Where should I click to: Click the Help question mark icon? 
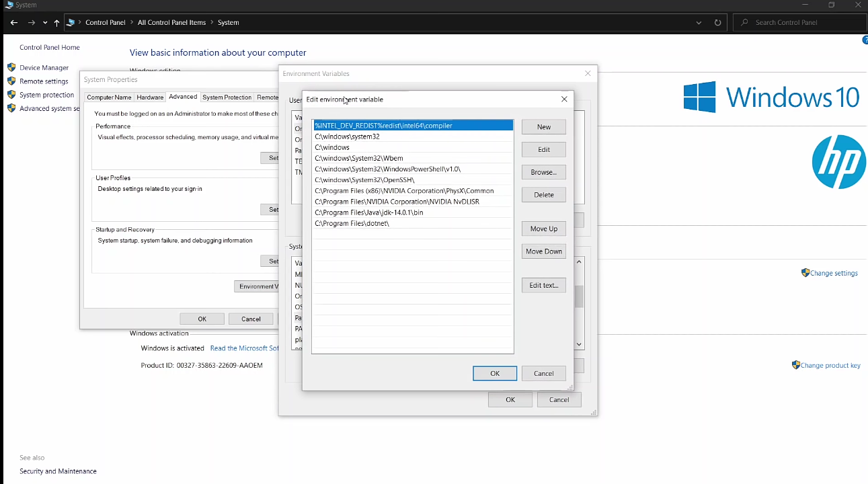point(865,40)
